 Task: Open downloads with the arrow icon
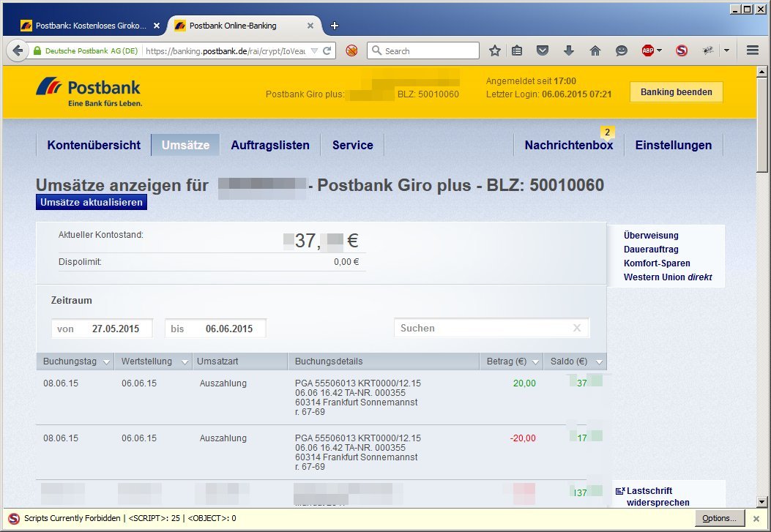click(569, 50)
